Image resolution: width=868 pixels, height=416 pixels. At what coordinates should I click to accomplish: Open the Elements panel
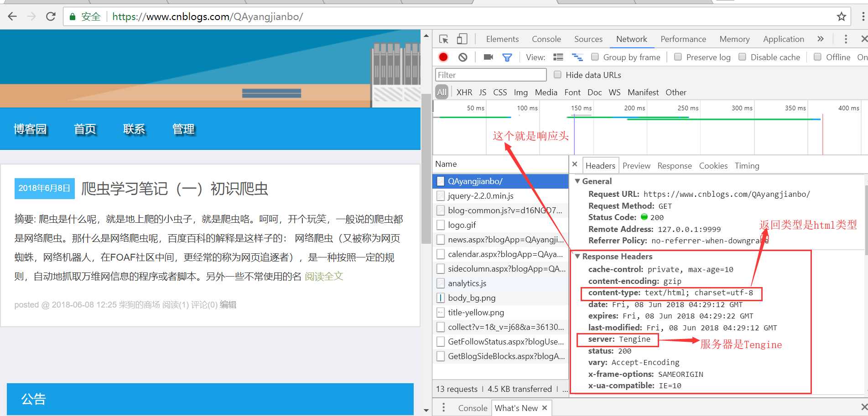coord(502,39)
